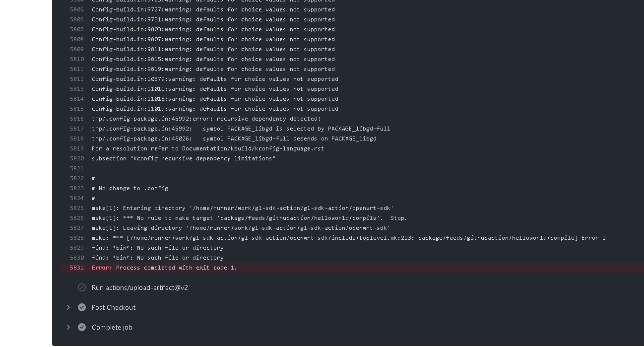Select line number 5812 in the log
This screenshot has width=644, height=347.
(x=77, y=79)
